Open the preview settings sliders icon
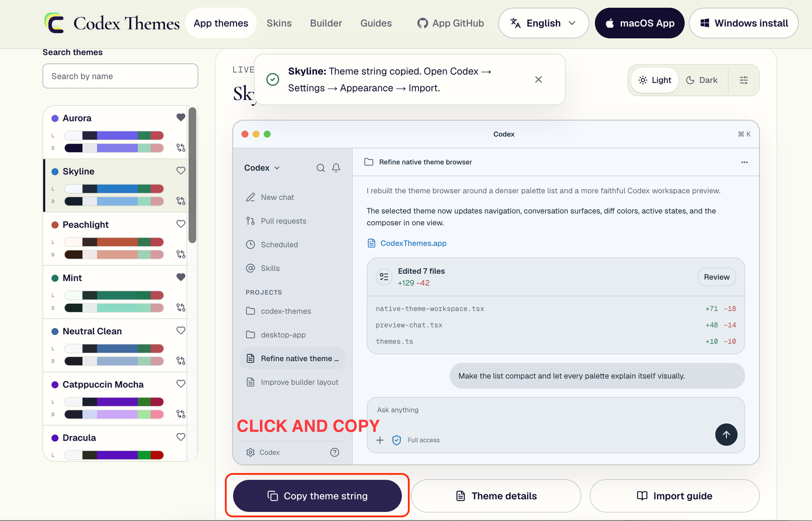Image resolution: width=812 pixels, height=521 pixels. click(x=743, y=80)
